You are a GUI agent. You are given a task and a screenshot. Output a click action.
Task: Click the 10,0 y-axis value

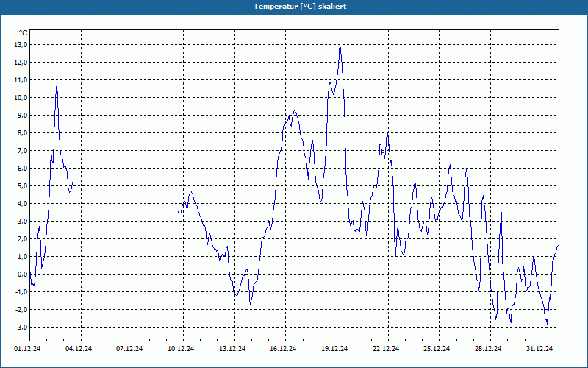pyautogui.click(x=21, y=98)
